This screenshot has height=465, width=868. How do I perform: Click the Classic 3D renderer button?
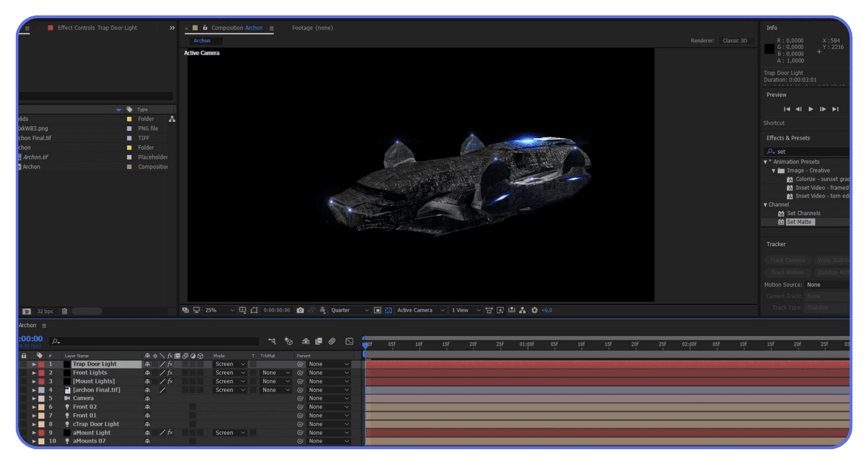pos(736,40)
